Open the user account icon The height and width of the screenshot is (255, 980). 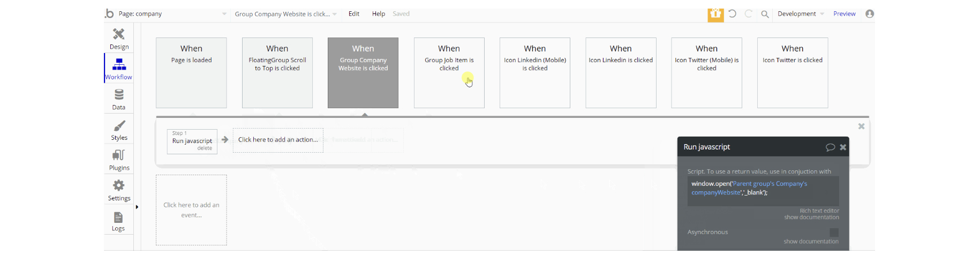870,14
